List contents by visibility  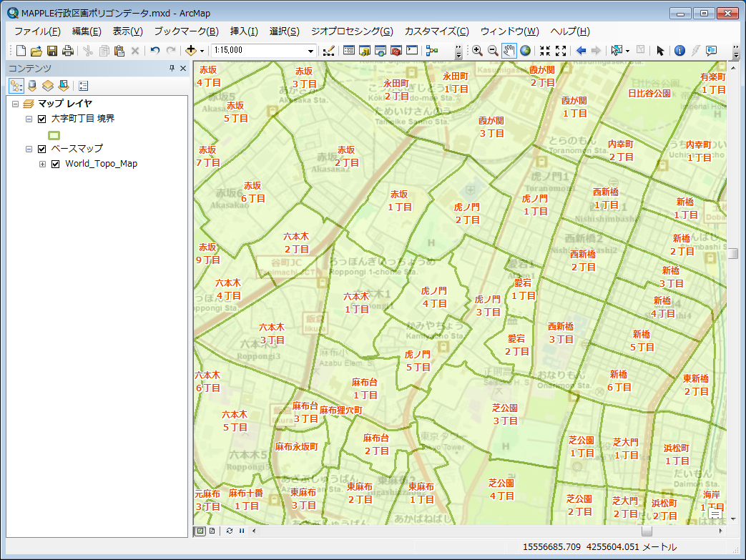[48, 86]
